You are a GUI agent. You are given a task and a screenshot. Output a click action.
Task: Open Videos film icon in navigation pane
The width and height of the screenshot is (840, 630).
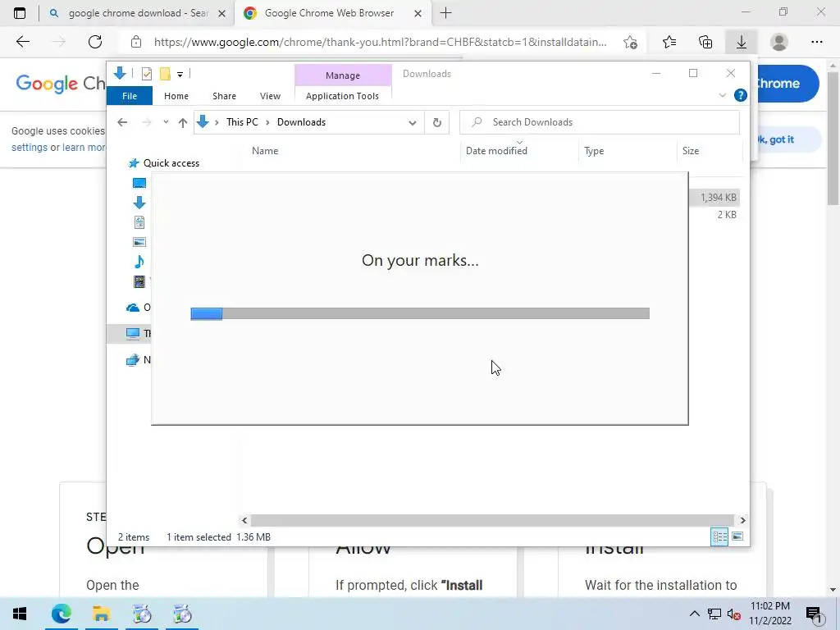click(139, 281)
